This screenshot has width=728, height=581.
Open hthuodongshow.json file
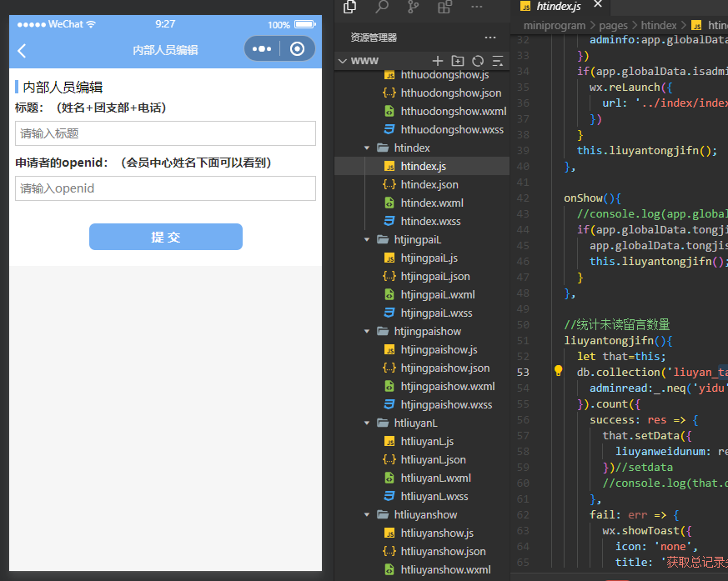point(422,93)
